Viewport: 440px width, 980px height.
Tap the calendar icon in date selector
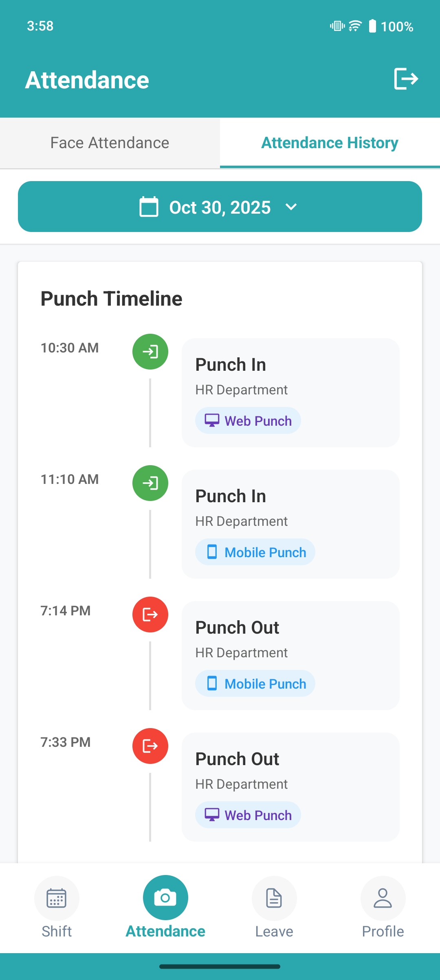click(149, 207)
